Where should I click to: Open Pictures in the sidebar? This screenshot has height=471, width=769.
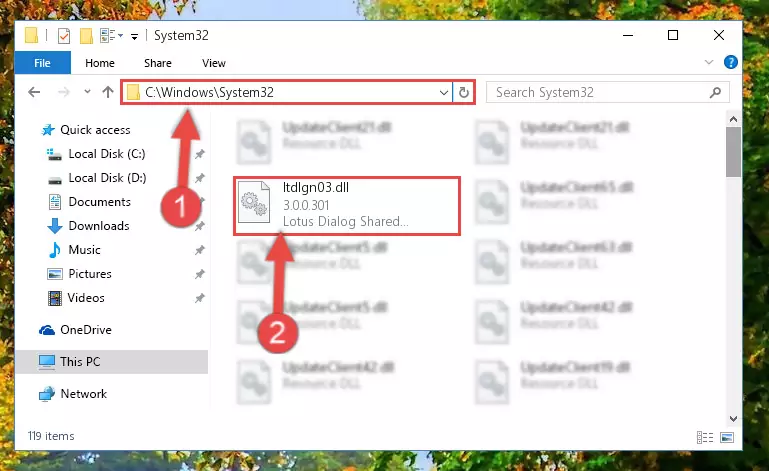90,274
